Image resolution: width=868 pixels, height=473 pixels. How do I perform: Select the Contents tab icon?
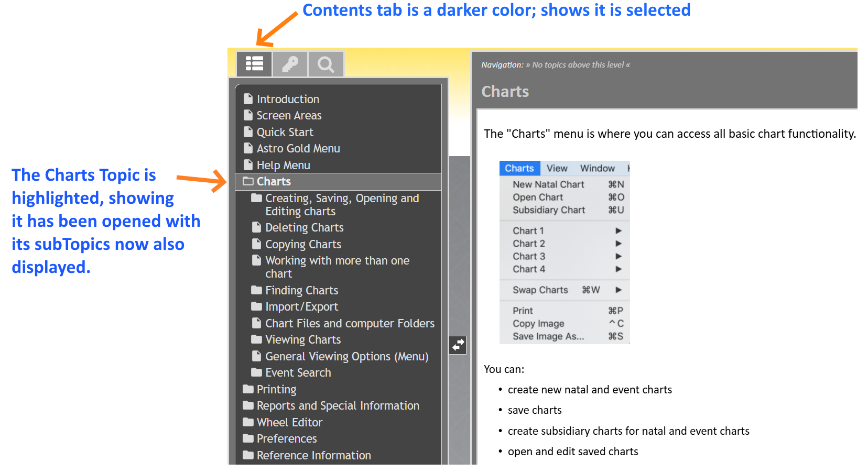click(255, 63)
